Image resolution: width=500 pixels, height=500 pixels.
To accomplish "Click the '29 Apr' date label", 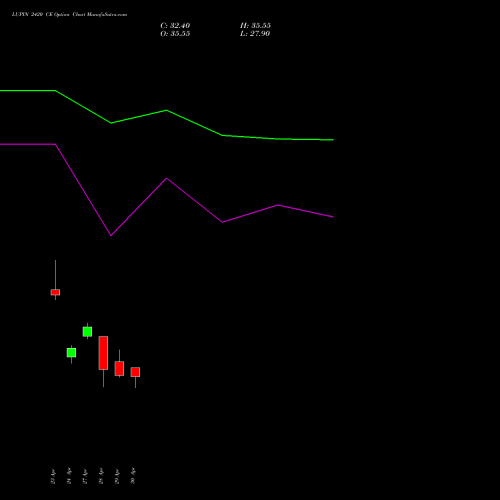I will coord(117,476).
